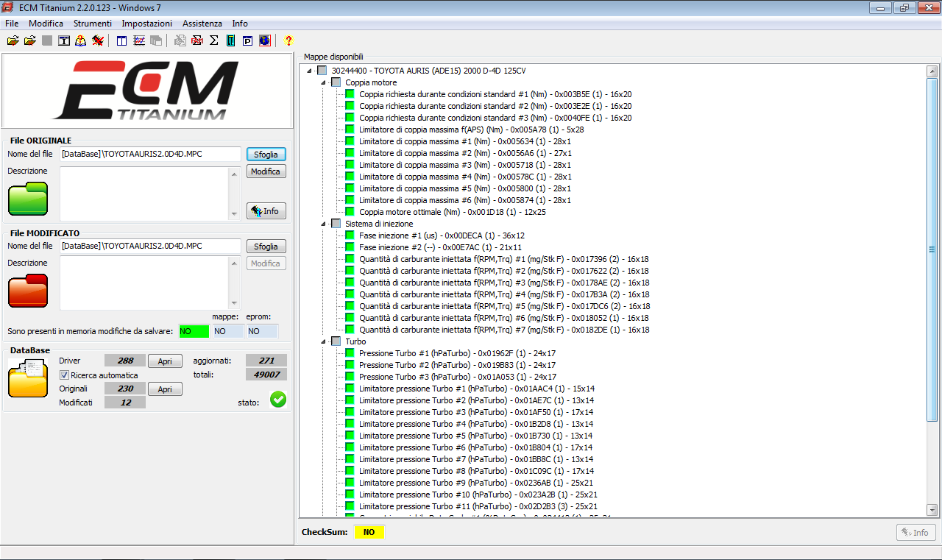Screen dimensions: 942x560
Task: Click map list scrollbar up arrow
Action: pyautogui.click(x=932, y=71)
